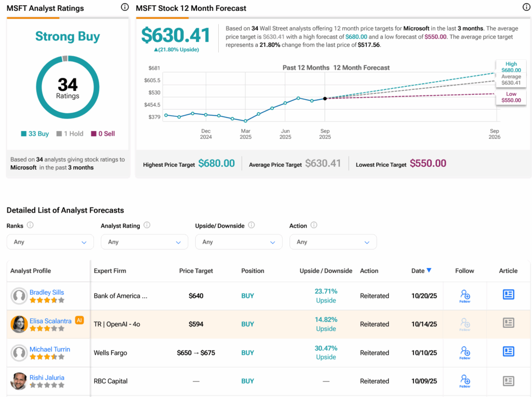Follow analyst Rishi Jaluria
Viewport: 532px width, 397px height.
tap(464, 381)
